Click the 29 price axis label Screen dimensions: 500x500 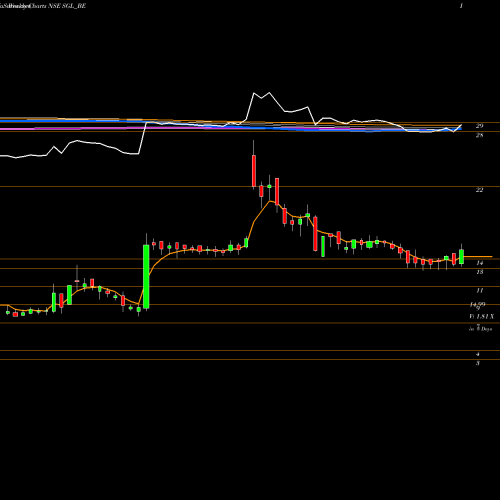[x=479, y=126]
